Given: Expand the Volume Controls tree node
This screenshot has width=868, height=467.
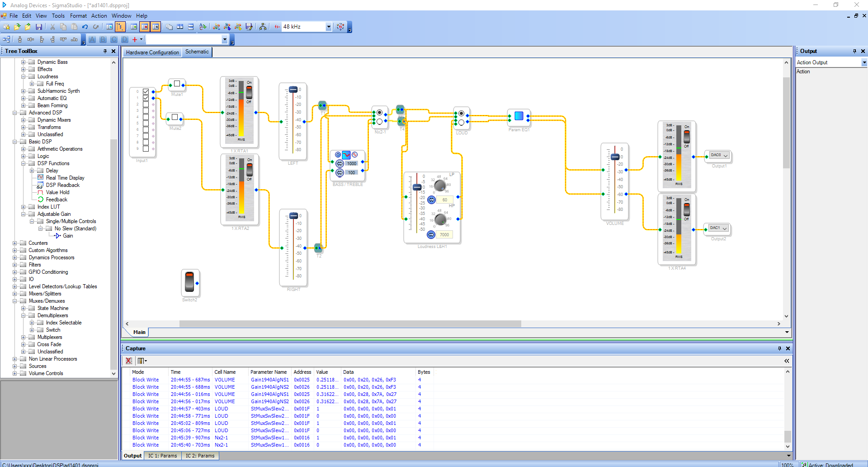Looking at the screenshot, I should [x=15, y=373].
